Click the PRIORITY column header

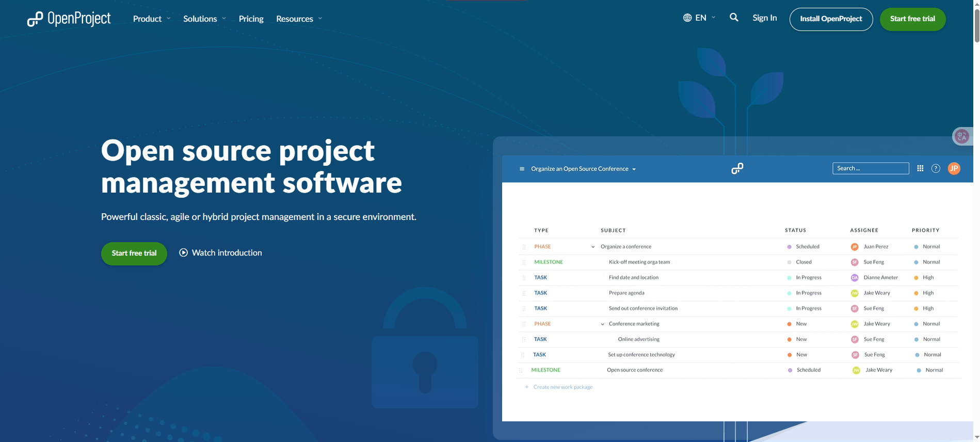pos(925,230)
